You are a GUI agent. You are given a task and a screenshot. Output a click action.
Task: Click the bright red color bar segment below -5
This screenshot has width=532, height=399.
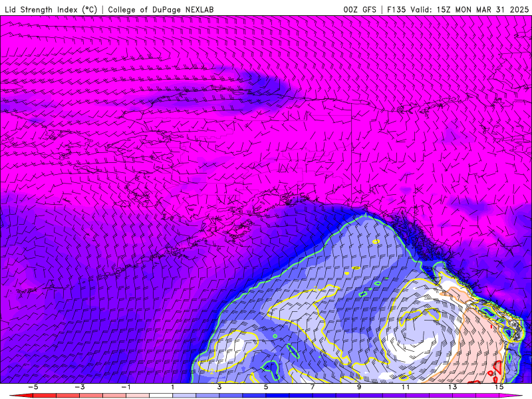[24, 396]
